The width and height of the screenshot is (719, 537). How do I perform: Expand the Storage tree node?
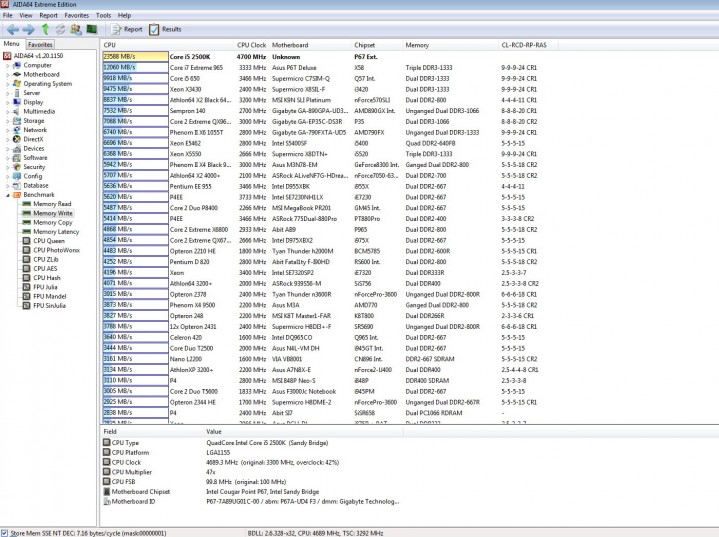7,121
